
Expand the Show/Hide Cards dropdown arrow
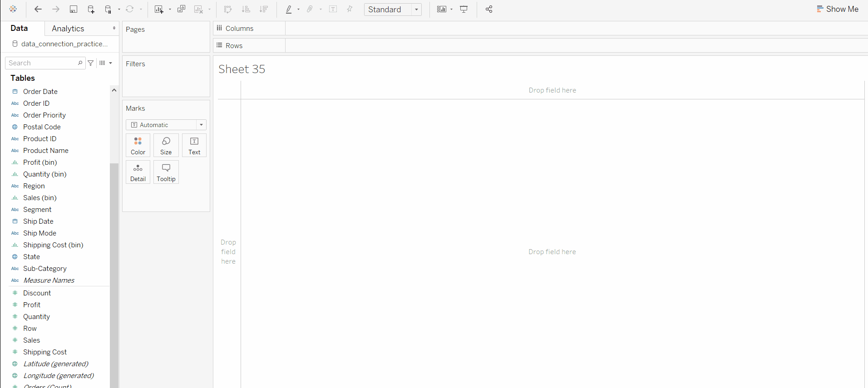click(x=451, y=10)
